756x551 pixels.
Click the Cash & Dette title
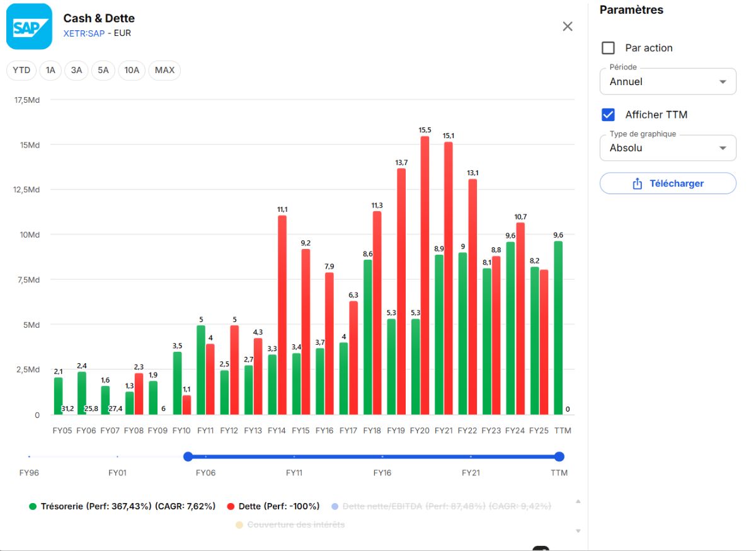pyautogui.click(x=99, y=18)
